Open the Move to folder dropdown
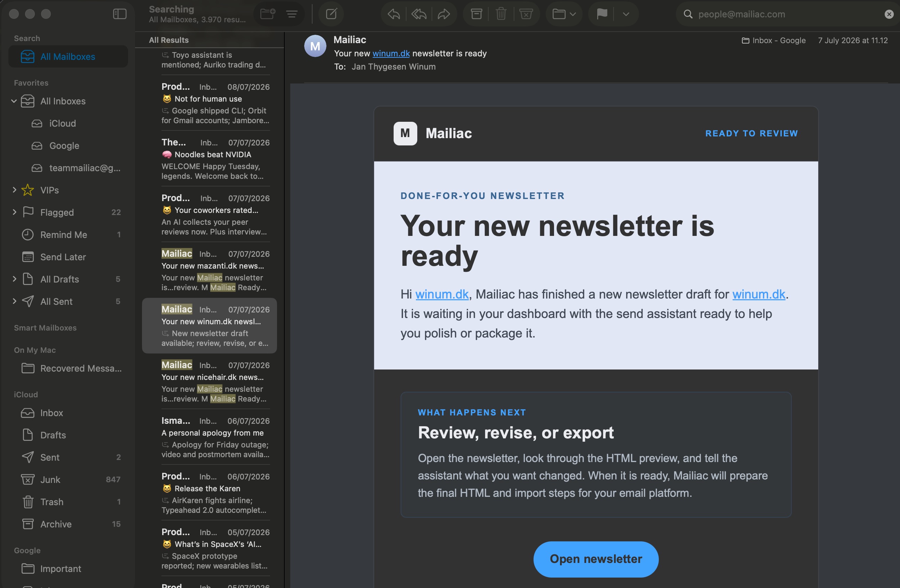Viewport: 900px width, 588px height. (x=564, y=14)
